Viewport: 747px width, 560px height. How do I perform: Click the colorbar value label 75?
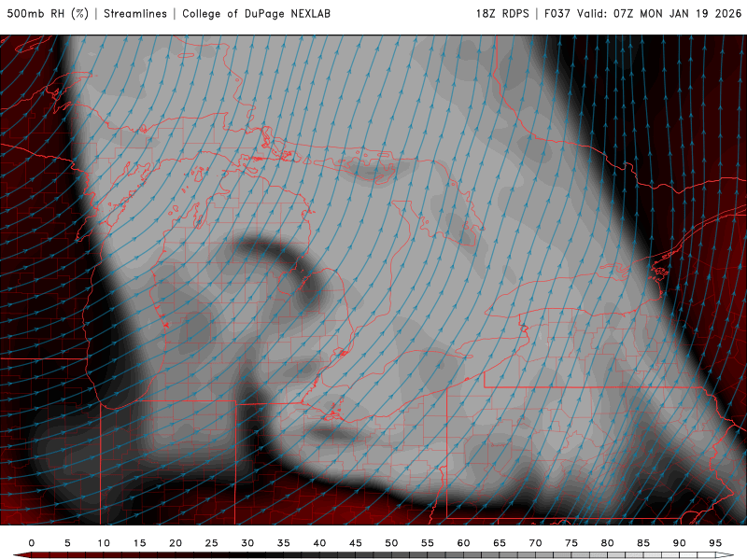tap(571, 543)
